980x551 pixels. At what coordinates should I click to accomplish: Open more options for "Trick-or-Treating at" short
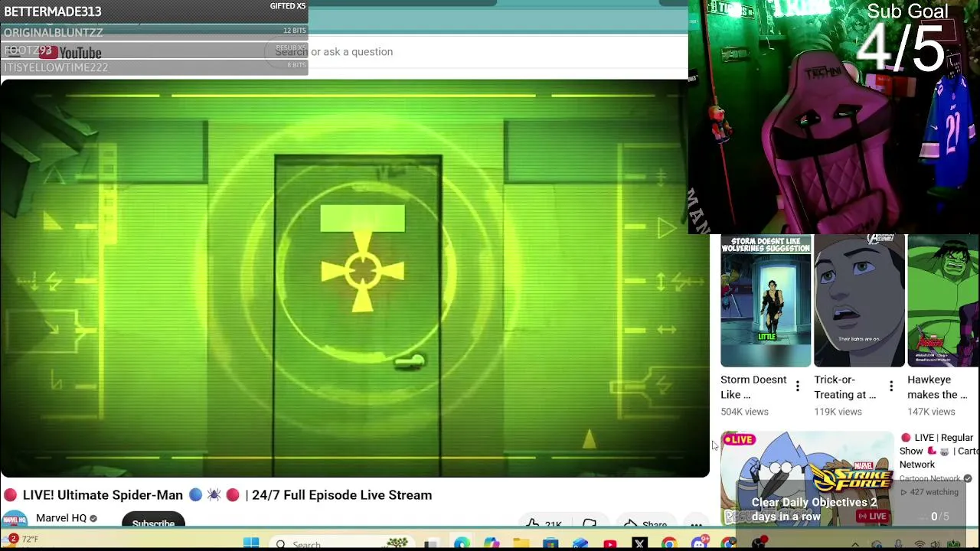[890, 387]
